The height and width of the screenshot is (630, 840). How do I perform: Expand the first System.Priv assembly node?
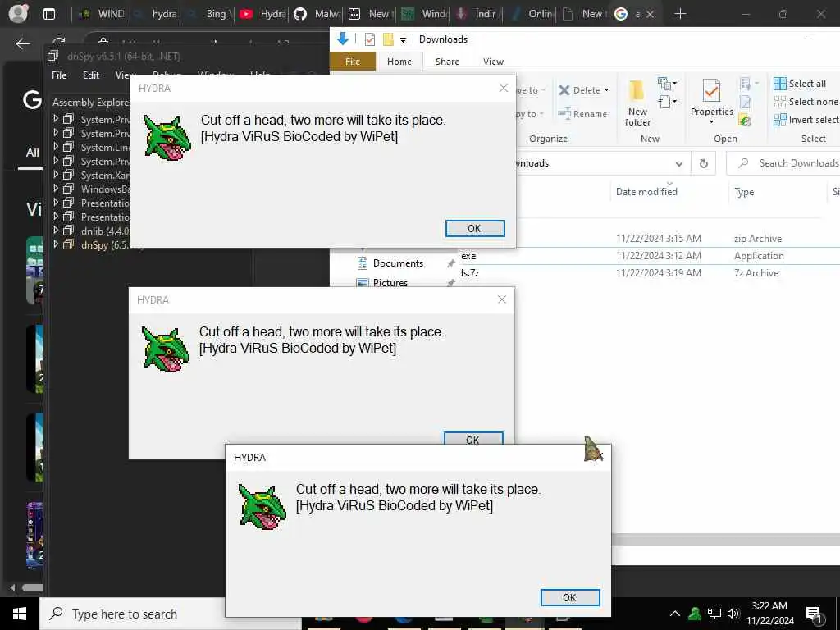pos(56,118)
